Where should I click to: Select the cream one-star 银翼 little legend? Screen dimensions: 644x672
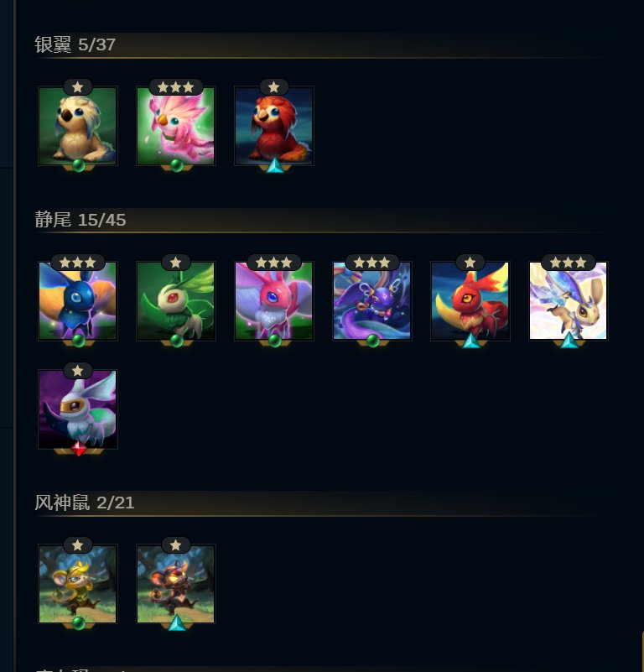point(77,126)
